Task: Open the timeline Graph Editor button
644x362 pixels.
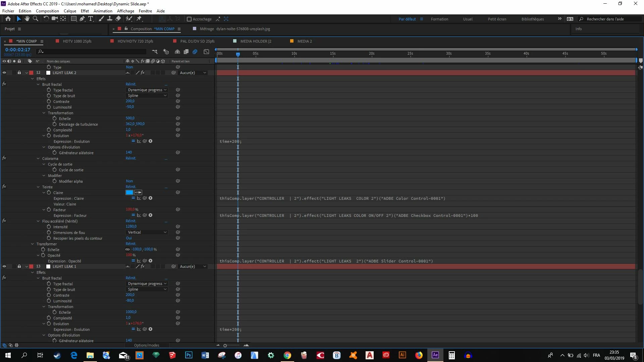Action: (206, 52)
